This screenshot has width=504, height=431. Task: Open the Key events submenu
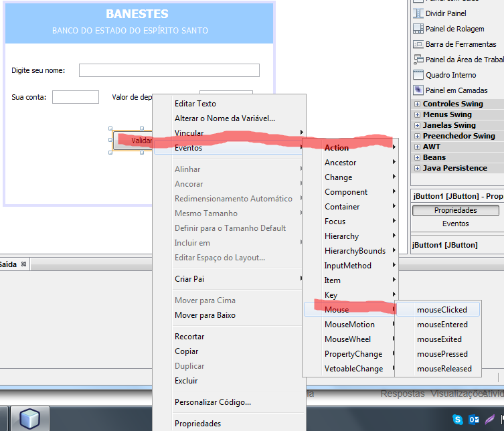(350, 295)
